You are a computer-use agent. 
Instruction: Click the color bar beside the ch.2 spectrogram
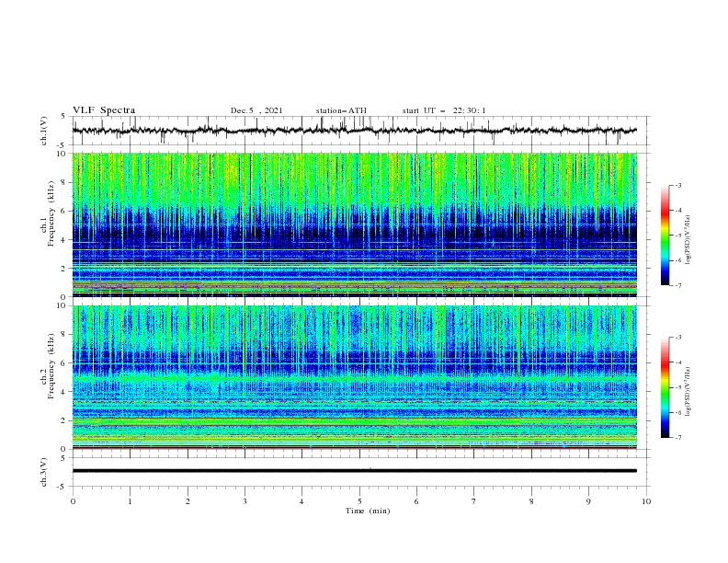[x=665, y=387]
